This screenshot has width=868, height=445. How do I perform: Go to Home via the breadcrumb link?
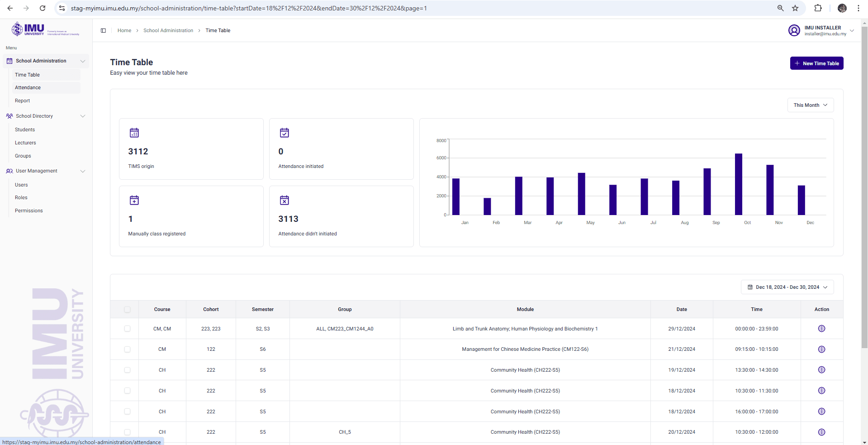point(124,30)
